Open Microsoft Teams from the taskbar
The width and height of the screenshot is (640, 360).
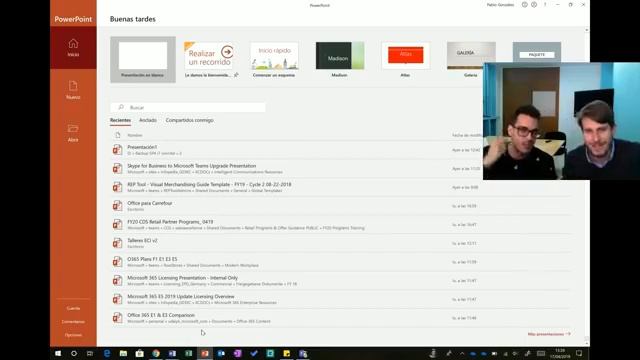pos(303,353)
